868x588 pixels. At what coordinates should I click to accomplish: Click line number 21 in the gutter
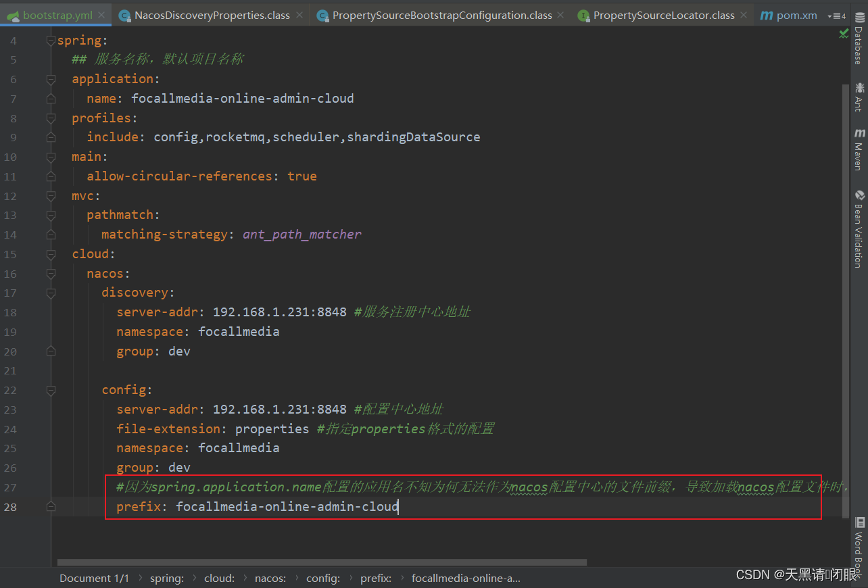pos(9,371)
